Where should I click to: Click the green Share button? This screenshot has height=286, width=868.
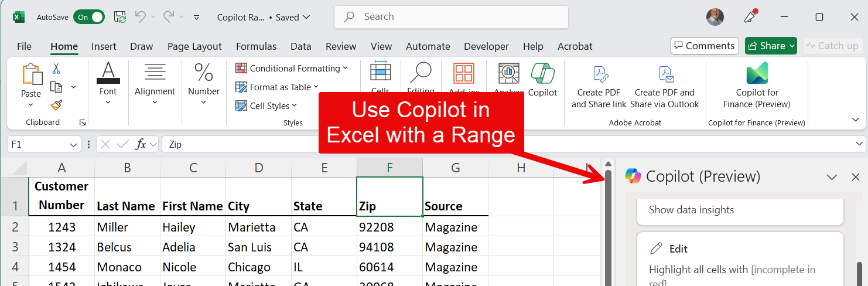coord(771,46)
